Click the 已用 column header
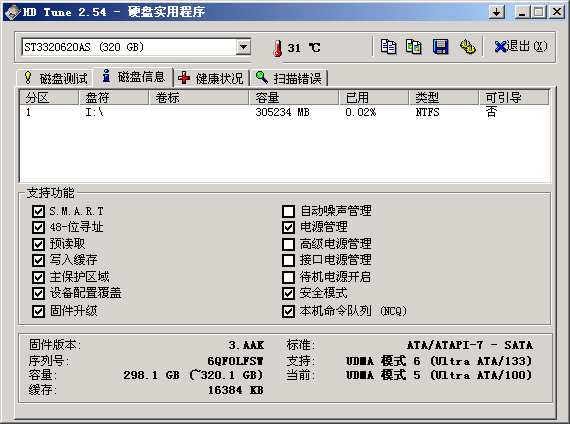This screenshot has width=570, height=424. (x=374, y=97)
